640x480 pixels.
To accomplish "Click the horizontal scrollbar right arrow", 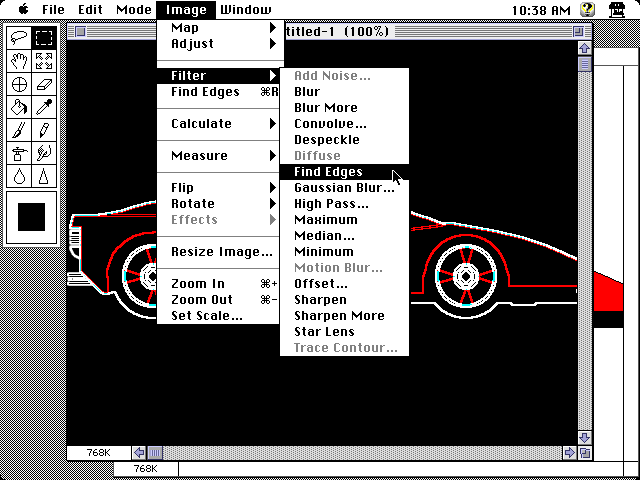I will (569, 453).
